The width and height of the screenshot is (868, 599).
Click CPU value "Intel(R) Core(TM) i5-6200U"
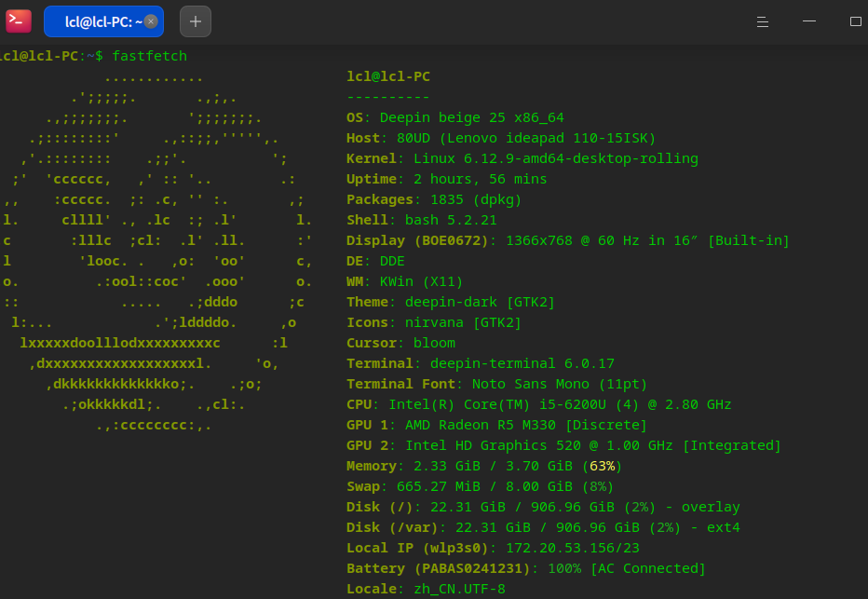[x=497, y=404]
